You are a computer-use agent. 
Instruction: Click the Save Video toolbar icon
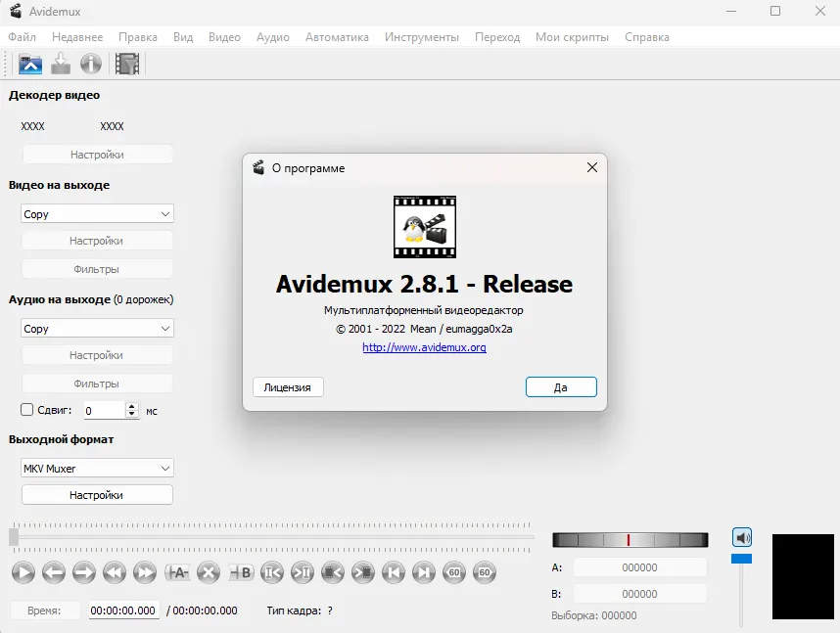(61, 65)
